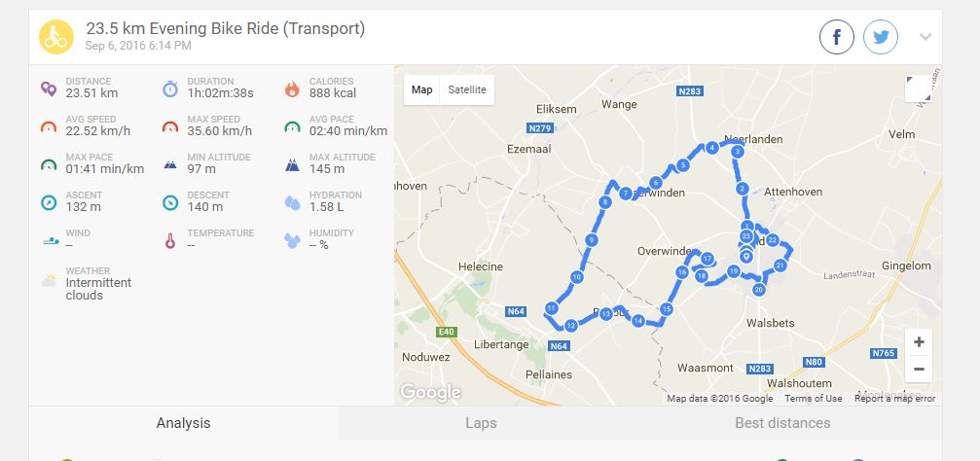980x461 pixels.
Task: Click the Google logo on the map
Action: tap(430, 392)
